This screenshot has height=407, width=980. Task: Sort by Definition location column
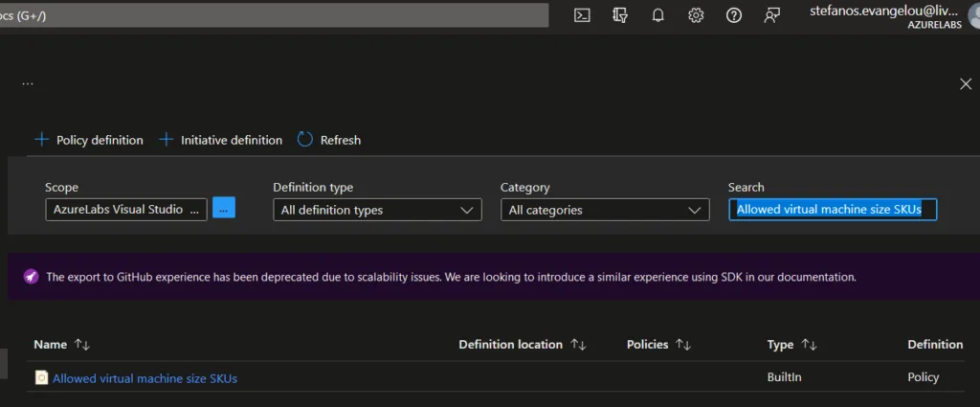pyautogui.click(x=522, y=345)
